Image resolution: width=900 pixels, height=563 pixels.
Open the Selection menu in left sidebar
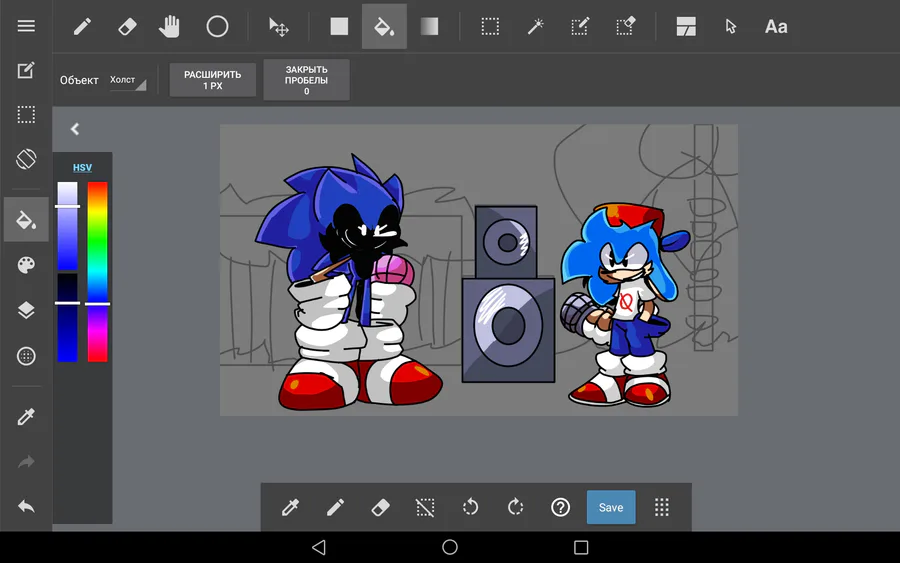(26, 115)
